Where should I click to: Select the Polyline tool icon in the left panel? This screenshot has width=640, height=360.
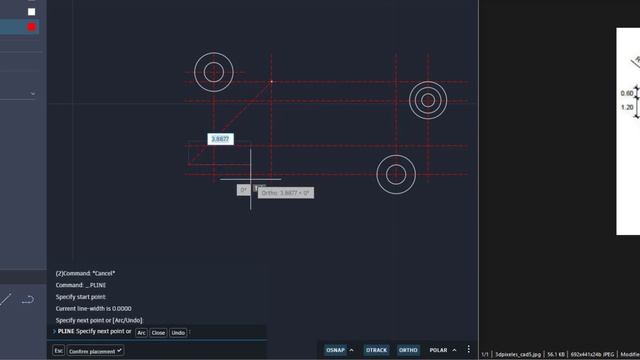click(27, 300)
